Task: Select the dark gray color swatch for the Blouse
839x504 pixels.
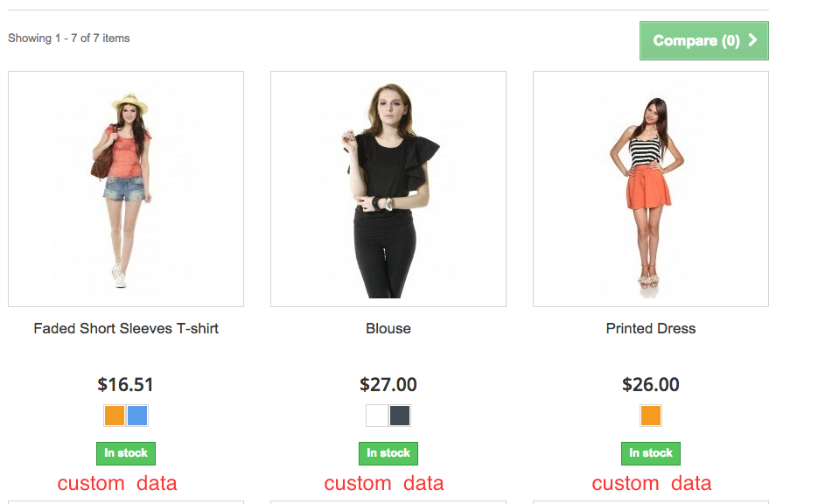Action: 400,416
